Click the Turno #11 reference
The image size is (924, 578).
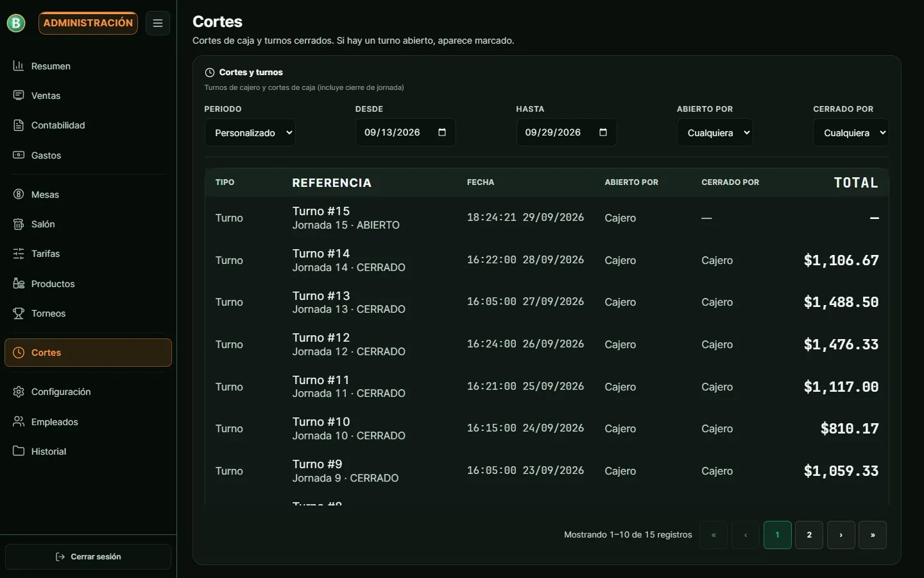(321, 380)
